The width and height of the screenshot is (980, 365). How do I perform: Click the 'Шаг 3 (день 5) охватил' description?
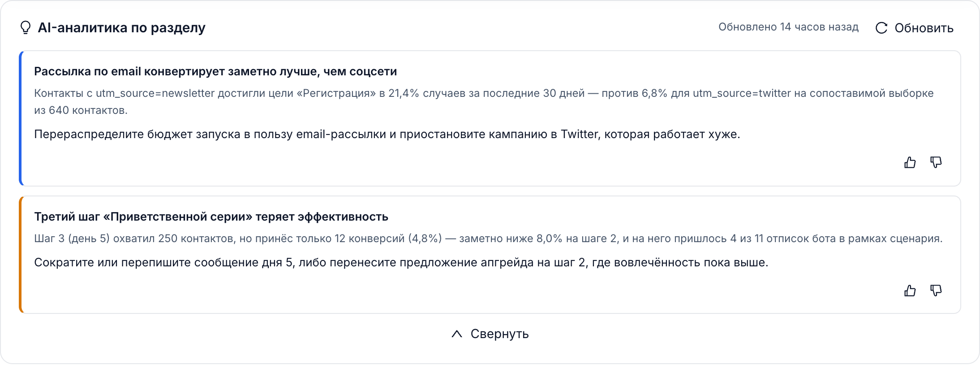[488, 239]
